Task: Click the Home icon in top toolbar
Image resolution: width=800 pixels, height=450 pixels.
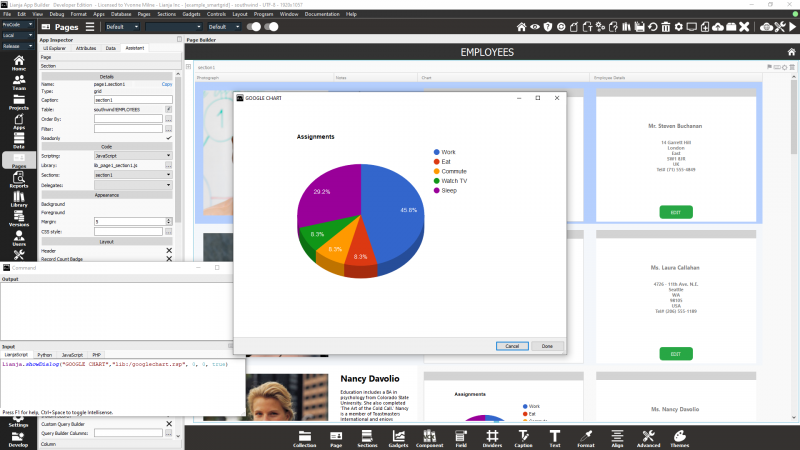Action: pyautogui.click(x=521, y=27)
